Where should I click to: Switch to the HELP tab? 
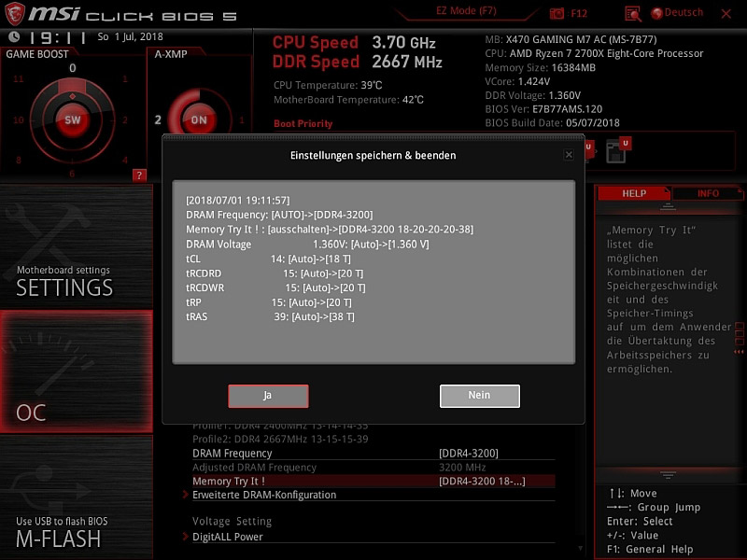point(634,193)
